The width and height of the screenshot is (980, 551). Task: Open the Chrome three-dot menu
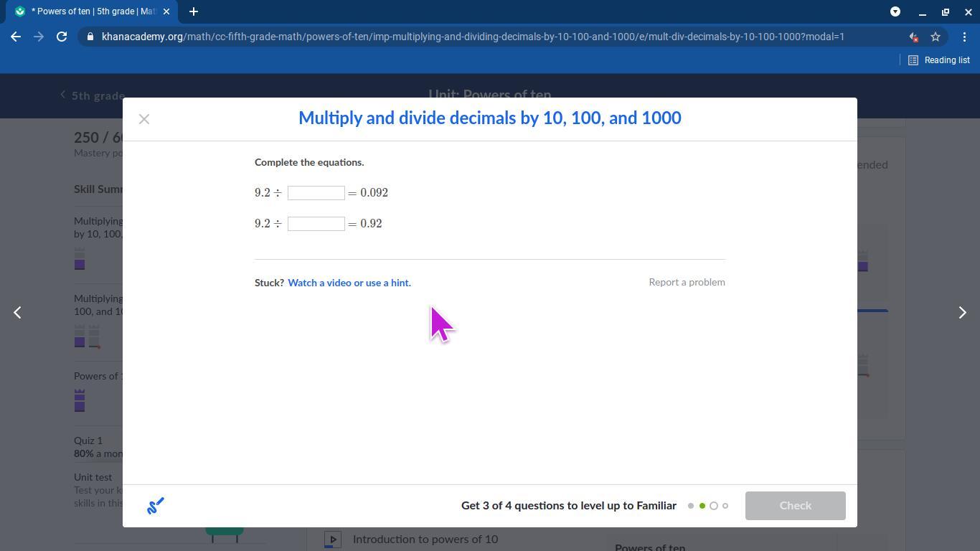964,37
